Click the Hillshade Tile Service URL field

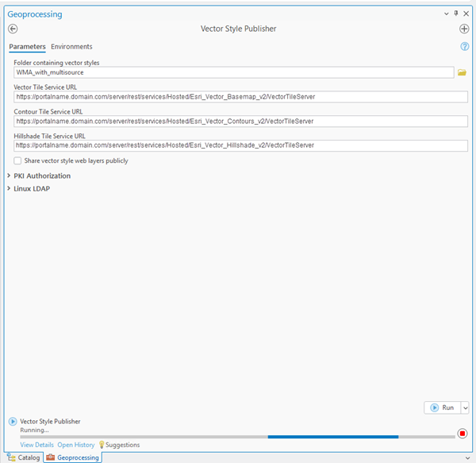point(240,145)
